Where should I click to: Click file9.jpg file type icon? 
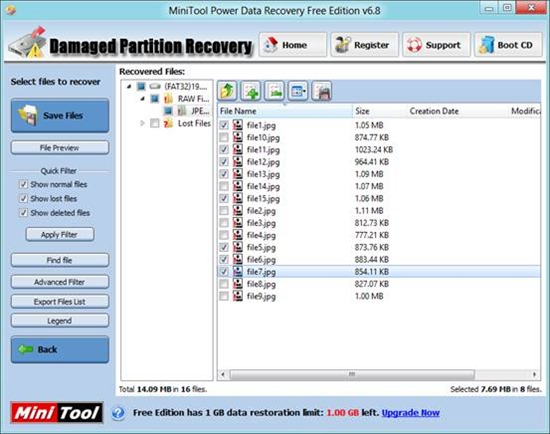click(x=238, y=296)
